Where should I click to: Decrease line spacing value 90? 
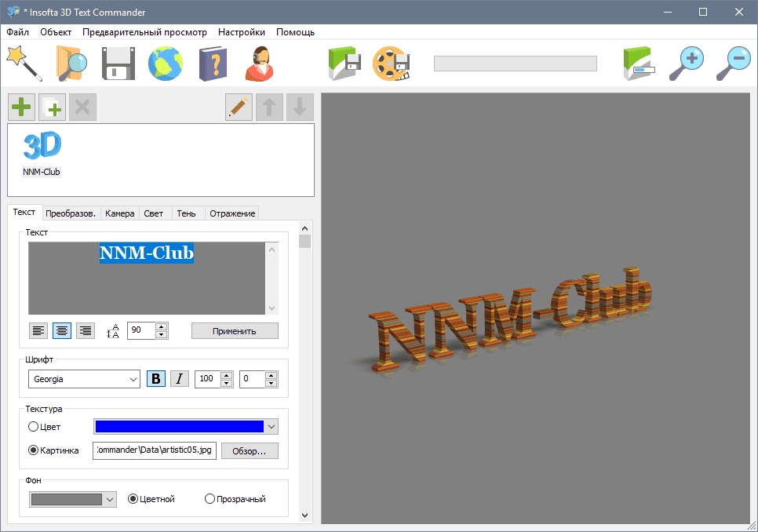point(162,335)
